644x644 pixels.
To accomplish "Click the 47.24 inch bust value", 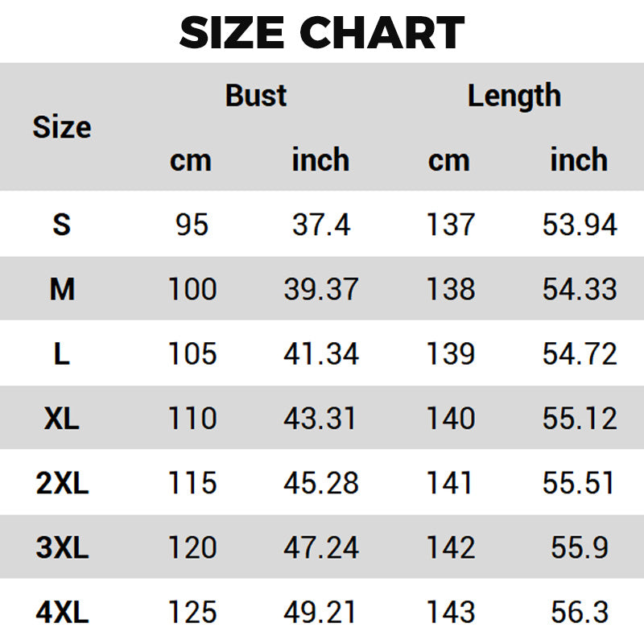I will coord(320,548).
